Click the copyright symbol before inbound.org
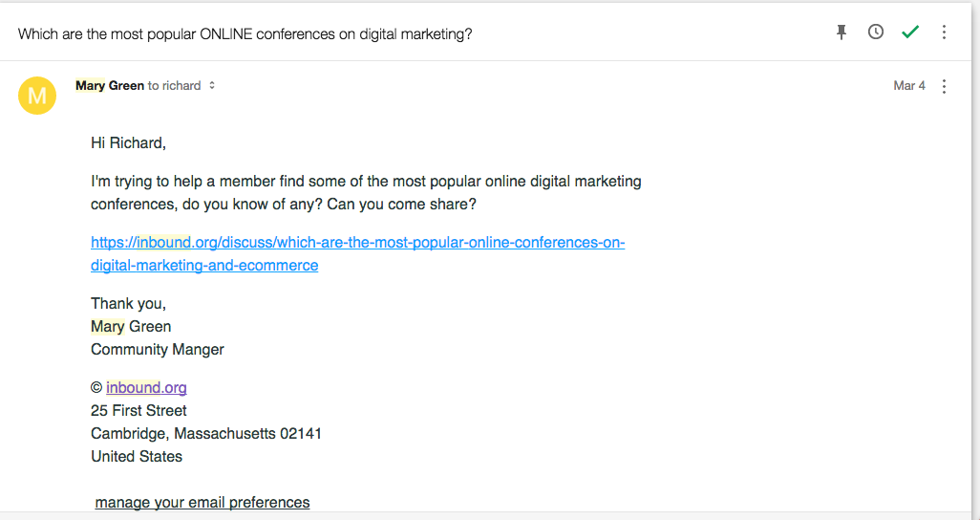 [96, 388]
